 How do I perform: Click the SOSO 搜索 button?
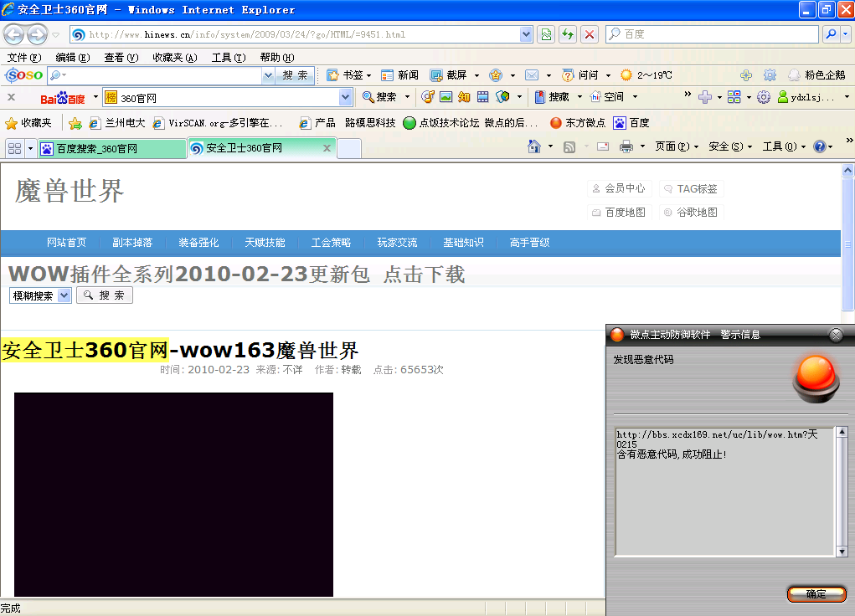tap(295, 75)
